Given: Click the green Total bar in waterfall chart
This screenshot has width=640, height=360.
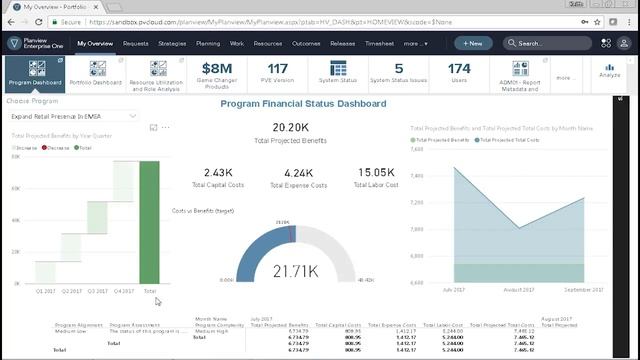Looking at the screenshot, I should [x=149, y=222].
